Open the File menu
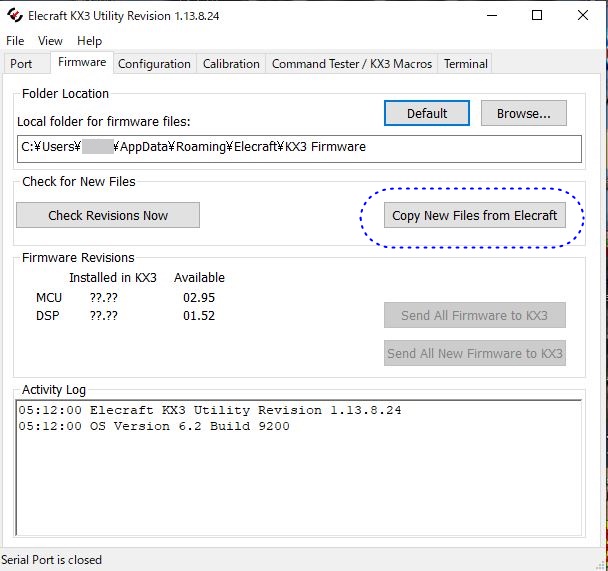 15,41
